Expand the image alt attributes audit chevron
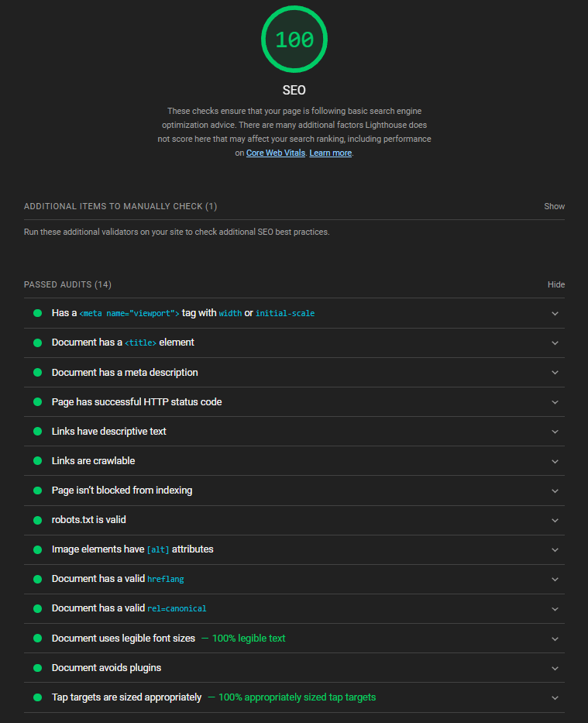 tap(555, 549)
